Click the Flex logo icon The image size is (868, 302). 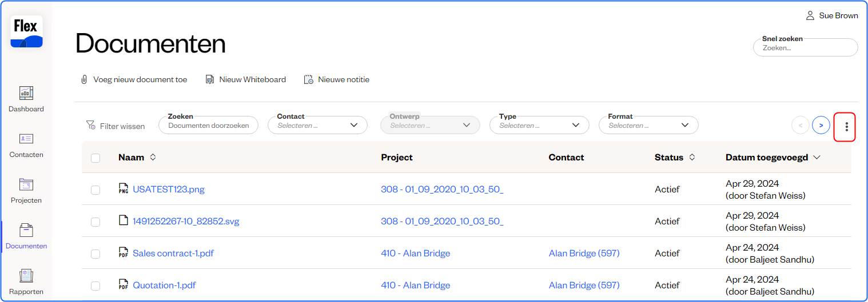26,31
